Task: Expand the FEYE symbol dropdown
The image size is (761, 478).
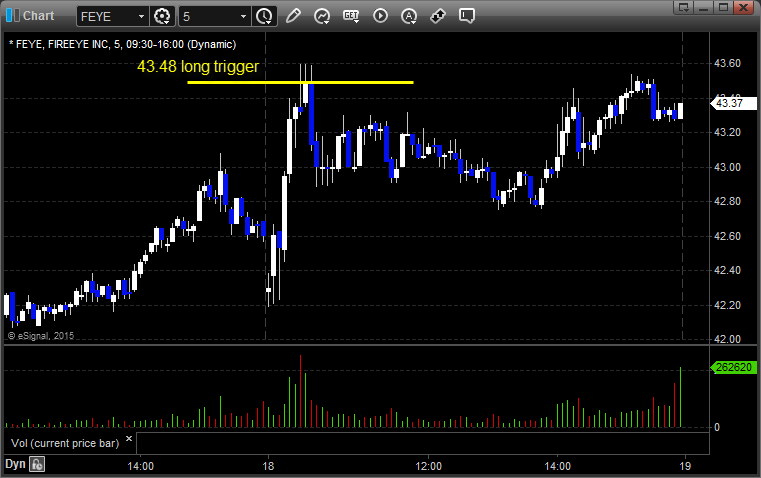Action: [141, 16]
